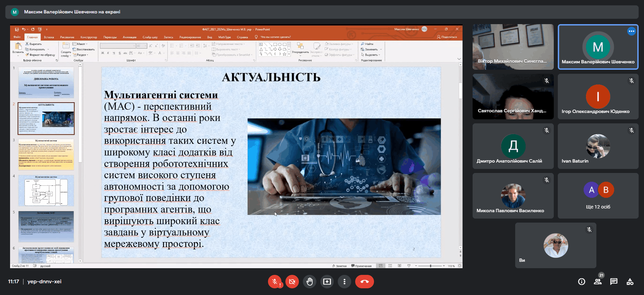Open the chat messages panel
The image size is (644, 295).
pos(614,282)
